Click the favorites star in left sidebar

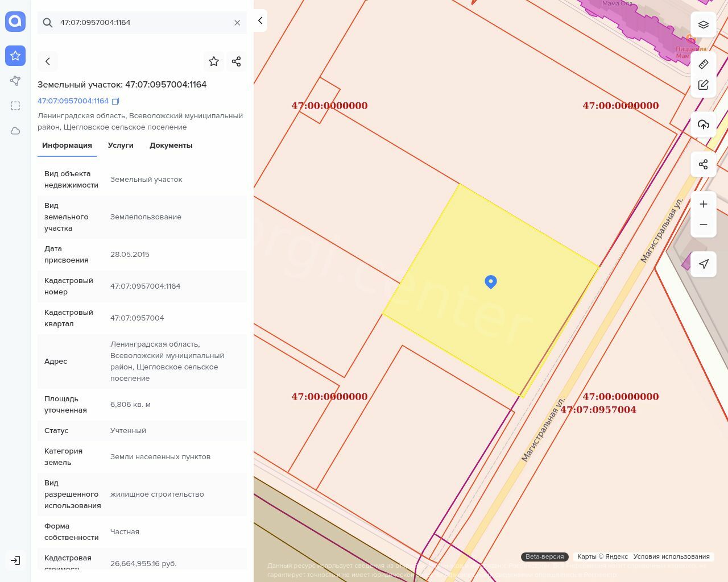tap(15, 56)
